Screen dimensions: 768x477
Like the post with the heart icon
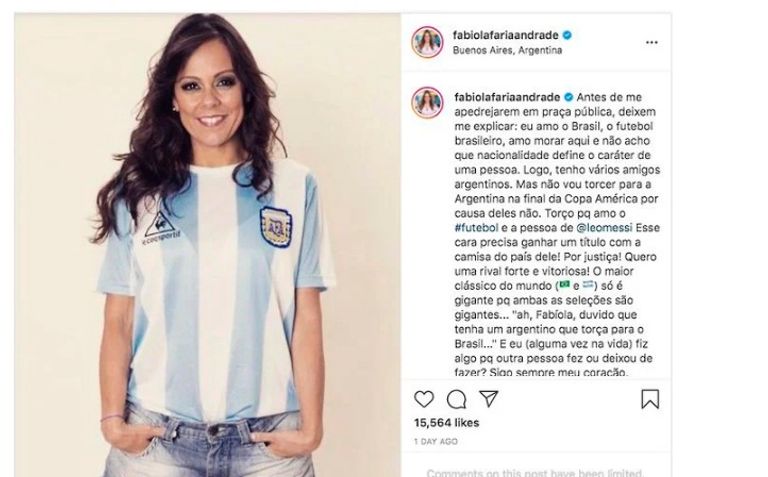tap(424, 399)
